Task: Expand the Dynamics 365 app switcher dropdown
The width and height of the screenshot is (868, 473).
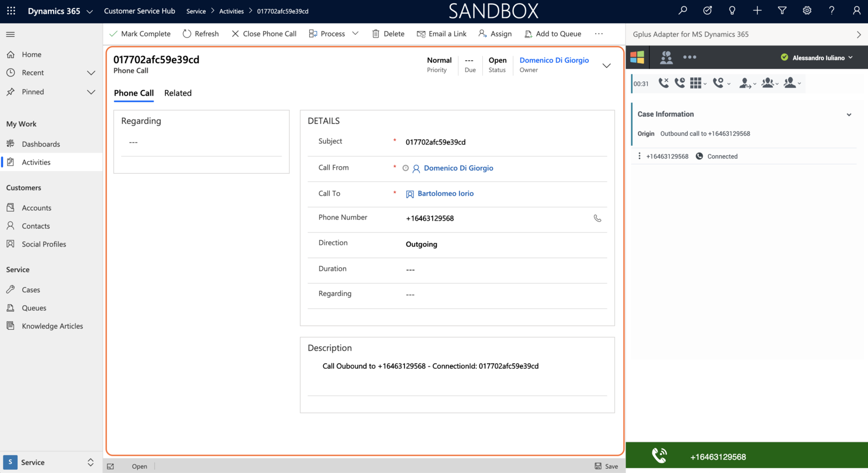Action: pos(90,11)
